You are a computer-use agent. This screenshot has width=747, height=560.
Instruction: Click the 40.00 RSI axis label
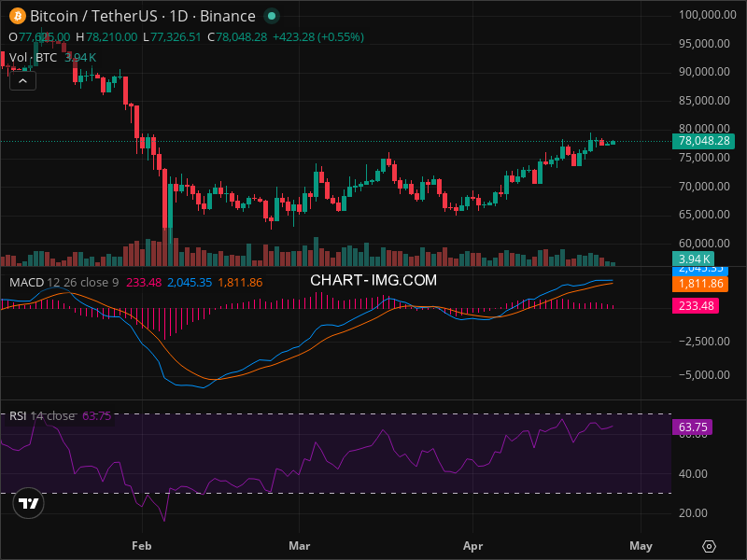pyautogui.click(x=693, y=474)
